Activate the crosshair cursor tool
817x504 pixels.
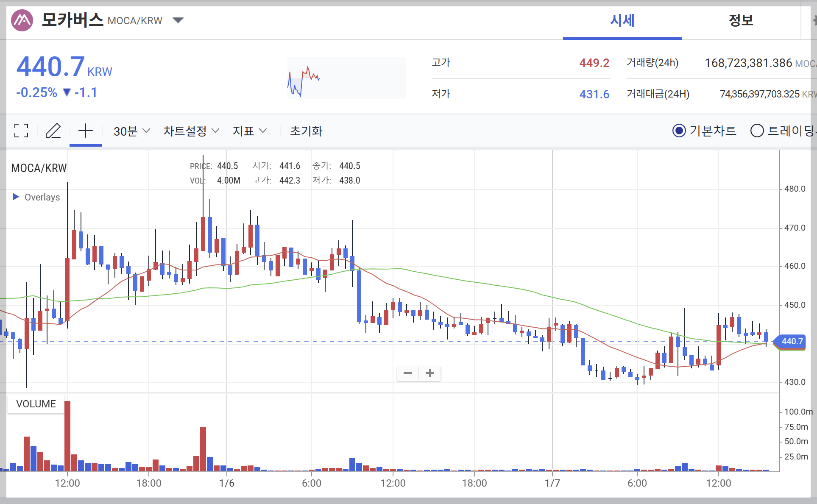pos(85,131)
